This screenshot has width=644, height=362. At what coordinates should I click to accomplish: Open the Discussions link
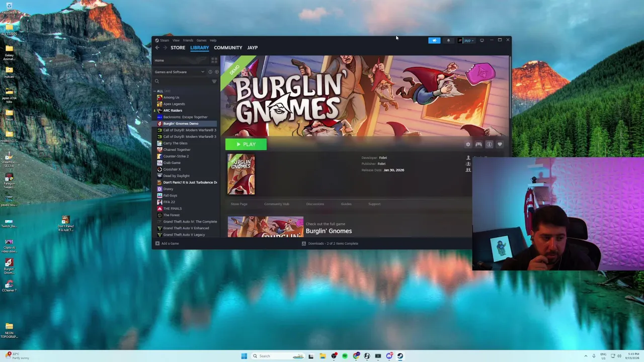tap(315, 204)
